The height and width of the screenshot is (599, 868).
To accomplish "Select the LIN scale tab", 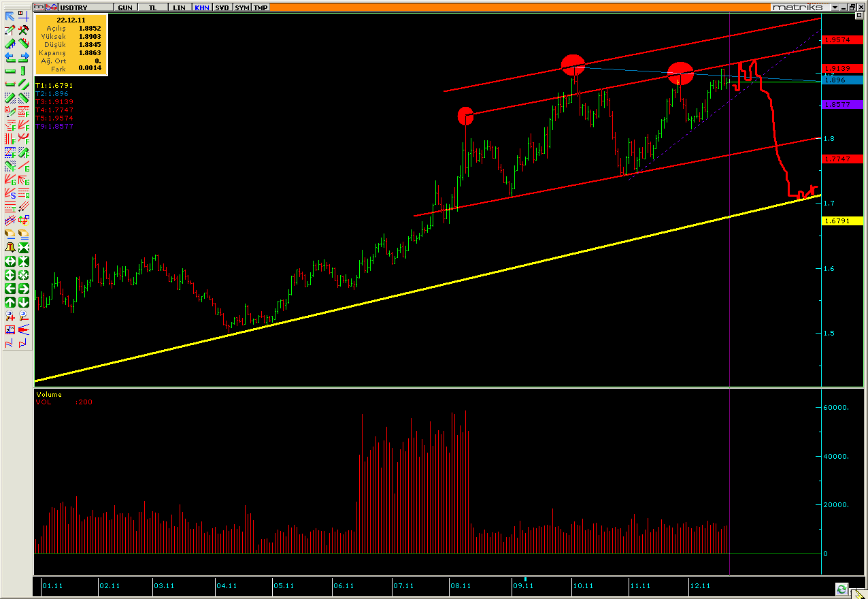I will click(180, 7).
